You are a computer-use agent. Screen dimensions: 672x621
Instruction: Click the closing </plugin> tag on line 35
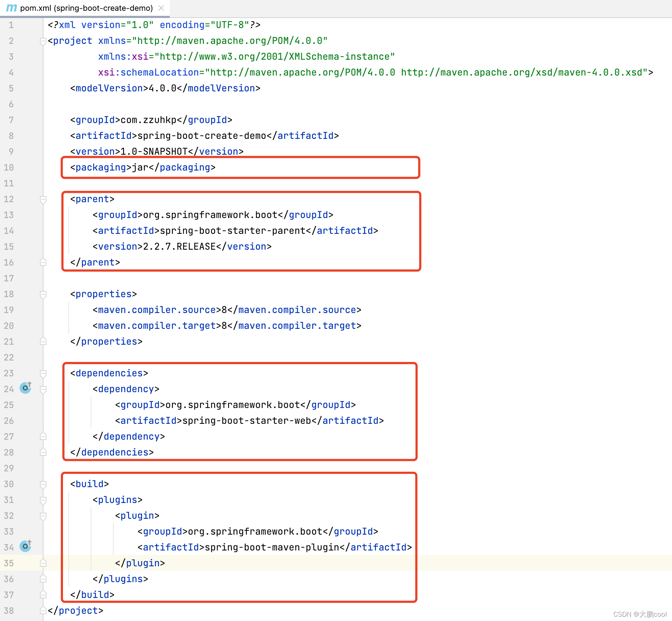[140, 563]
